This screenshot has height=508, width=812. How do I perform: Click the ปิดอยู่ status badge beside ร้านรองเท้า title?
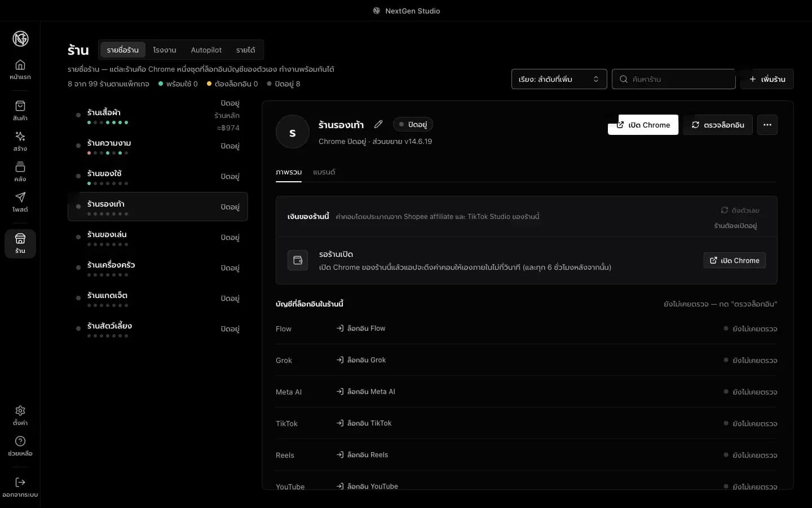pos(413,124)
